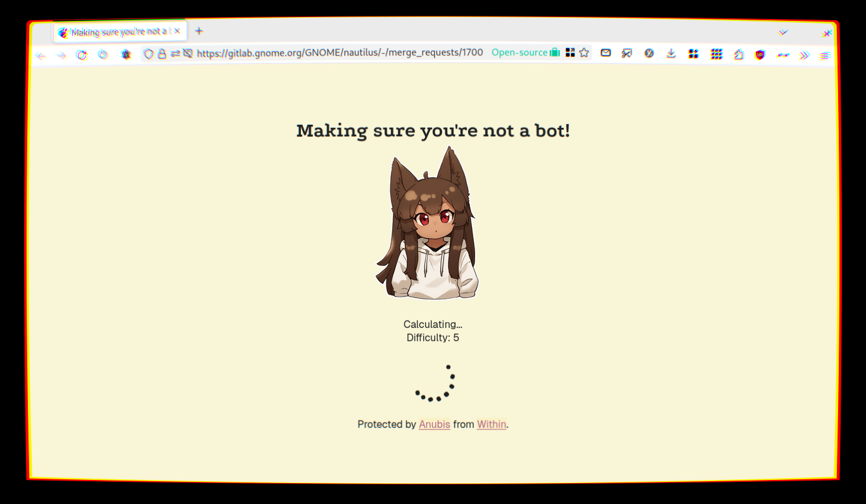The image size is (866, 504).
Task: Open the mail envelope toolbar icon
Action: coord(606,53)
